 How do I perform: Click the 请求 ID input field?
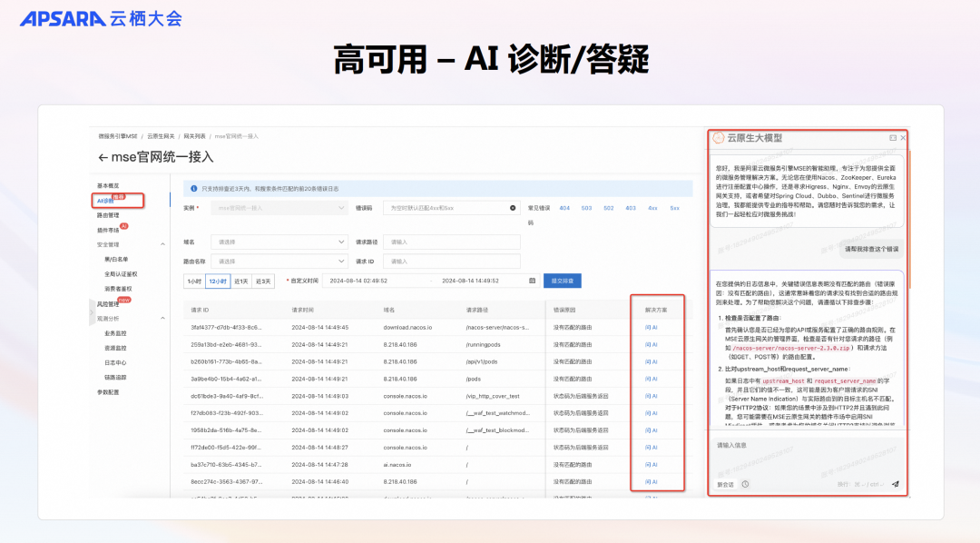(x=452, y=262)
